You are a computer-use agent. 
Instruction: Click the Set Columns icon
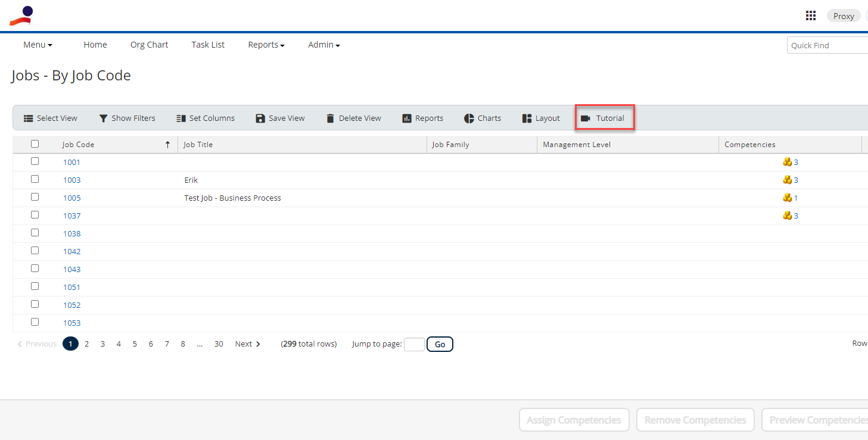coord(181,118)
